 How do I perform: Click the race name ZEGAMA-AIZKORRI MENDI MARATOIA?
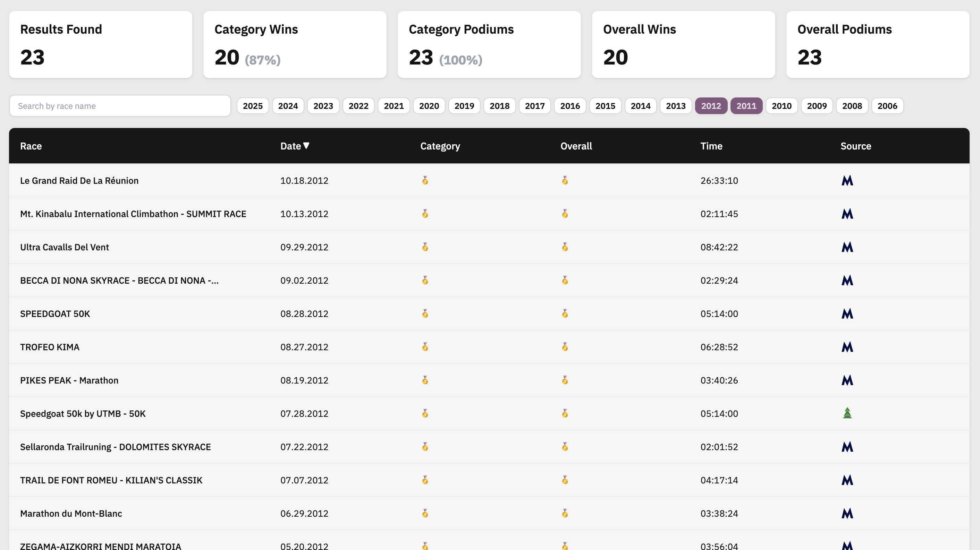point(100,546)
